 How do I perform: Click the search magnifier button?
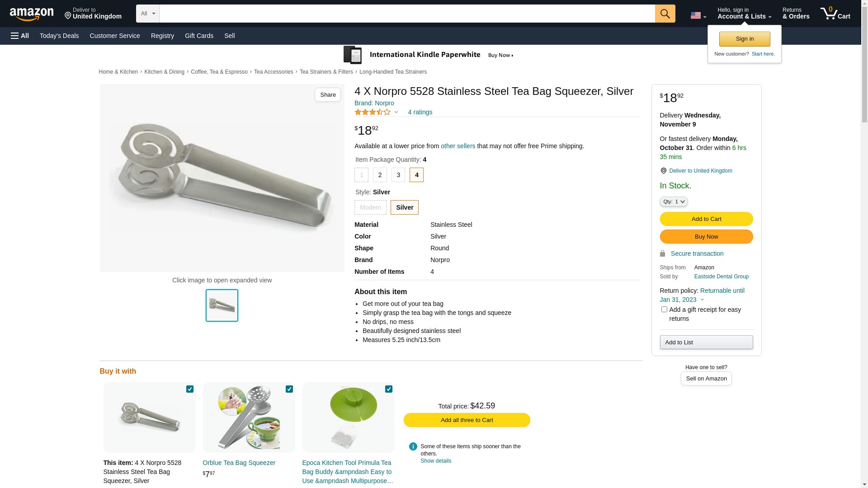tap(665, 14)
